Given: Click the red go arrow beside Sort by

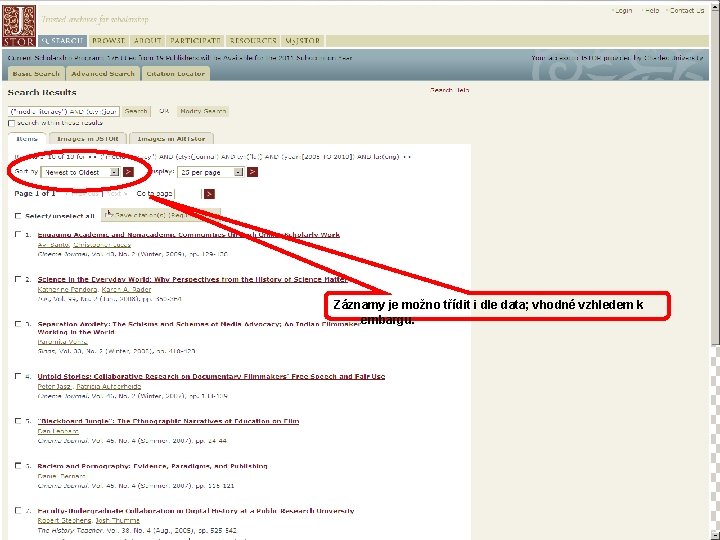Looking at the screenshot, I should point(129,172).
